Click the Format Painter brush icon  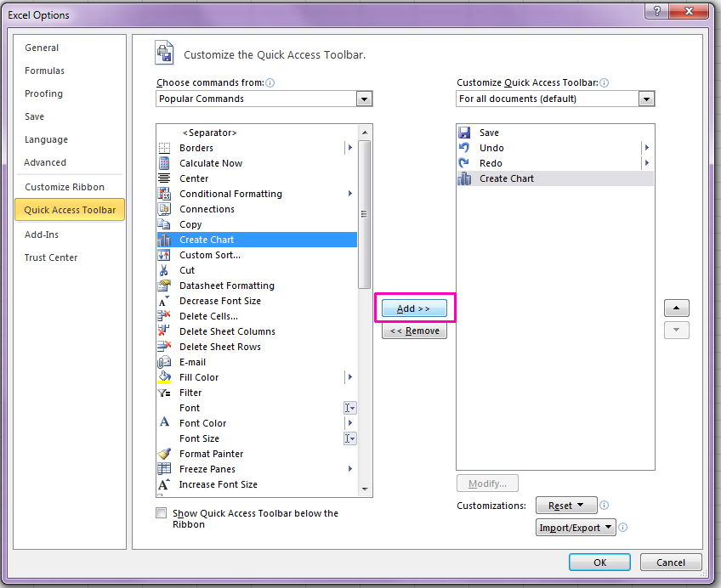point(164,454)
